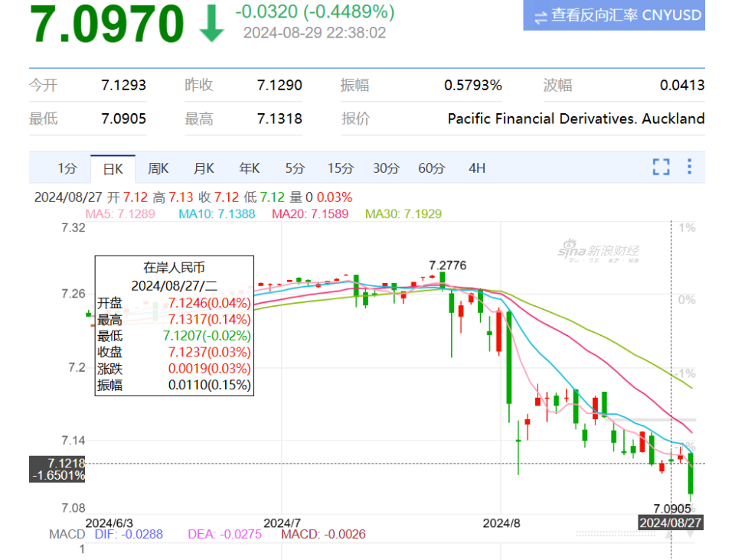This screenshot has width=735, height=560.
Task: Toggle the MA10 moving average legend
Action: pyautogui.click(x=217, y=214)
